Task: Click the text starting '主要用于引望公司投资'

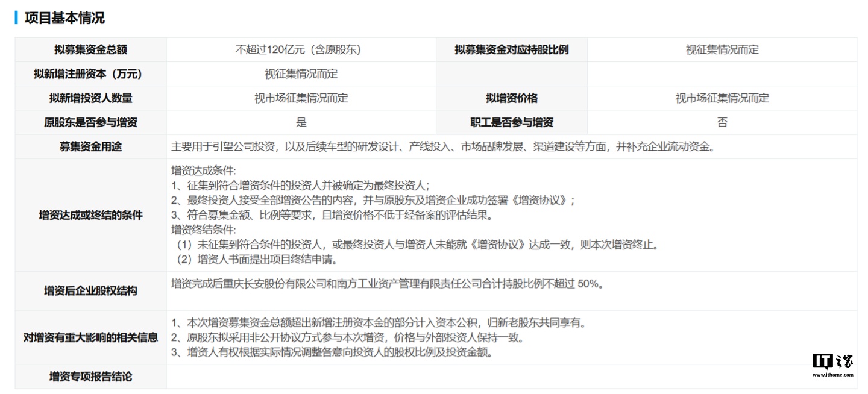Action: coord(443,146)
